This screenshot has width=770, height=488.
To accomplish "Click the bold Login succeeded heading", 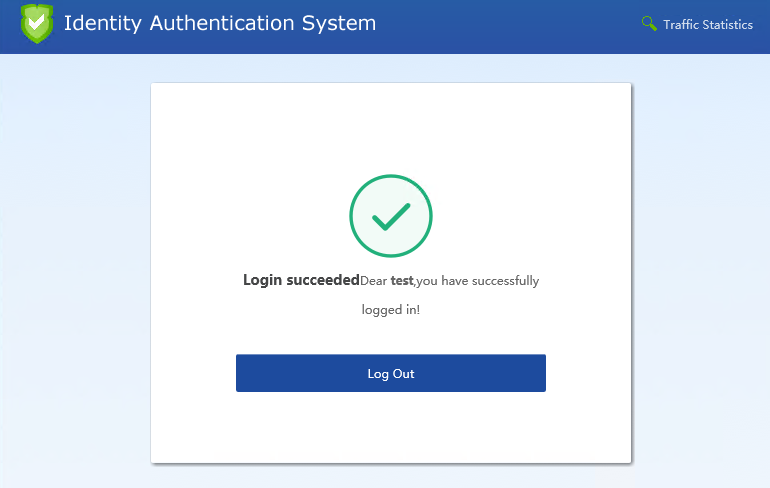I will pyautogui.click(x=301, y=280).
